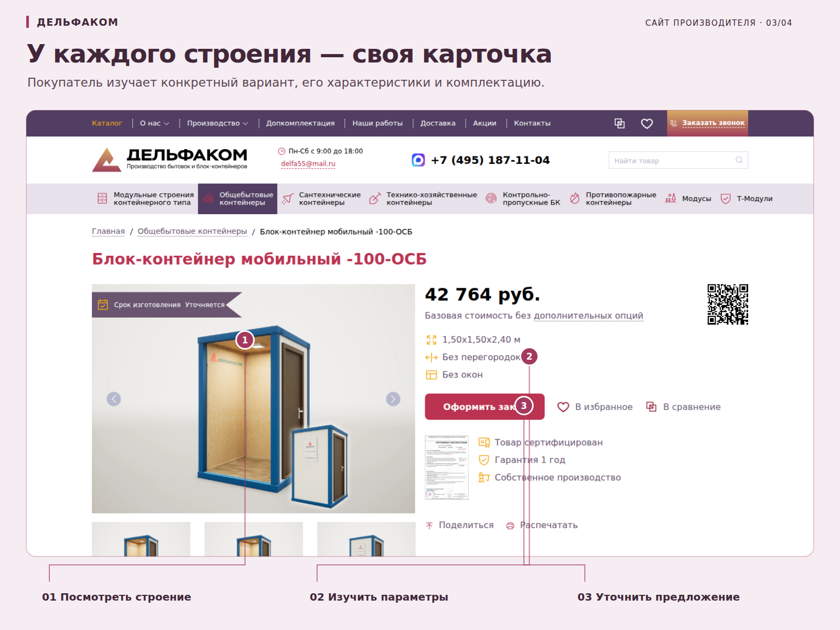The width and height of the screenshot is (840, 630).
Task: Click the Заказать звонок button
Action: pyautogui.click(x=708, y=123)
